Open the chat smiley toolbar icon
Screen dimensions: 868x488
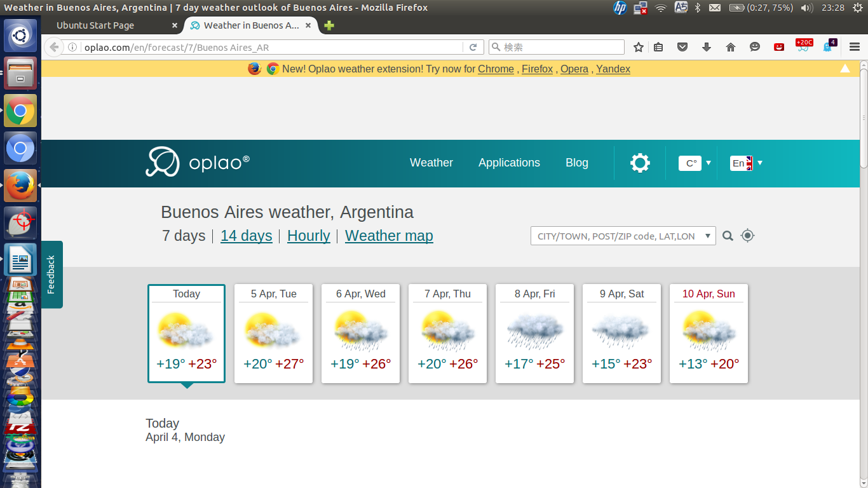(755, 47)
